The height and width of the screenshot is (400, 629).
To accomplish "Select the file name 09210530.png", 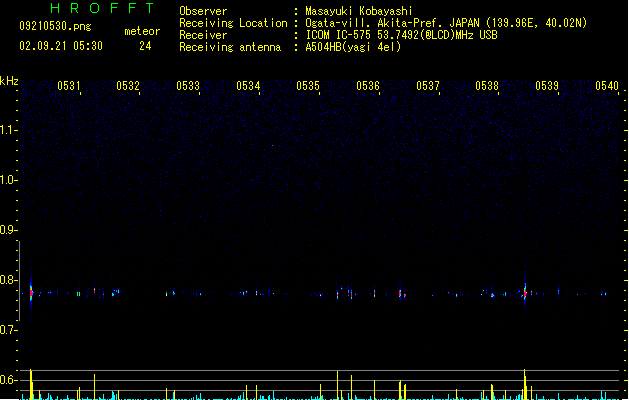I will tap(55, 26).
